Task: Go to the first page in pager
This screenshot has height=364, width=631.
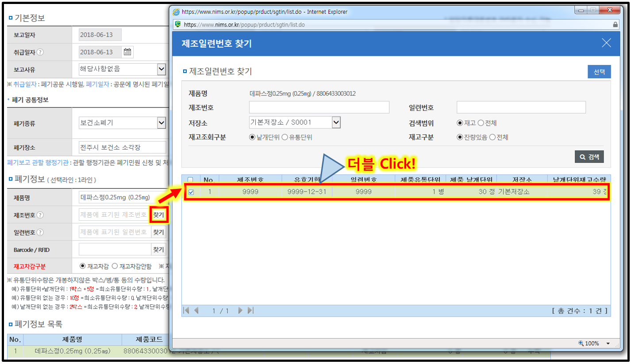Action: coord(186,310)
